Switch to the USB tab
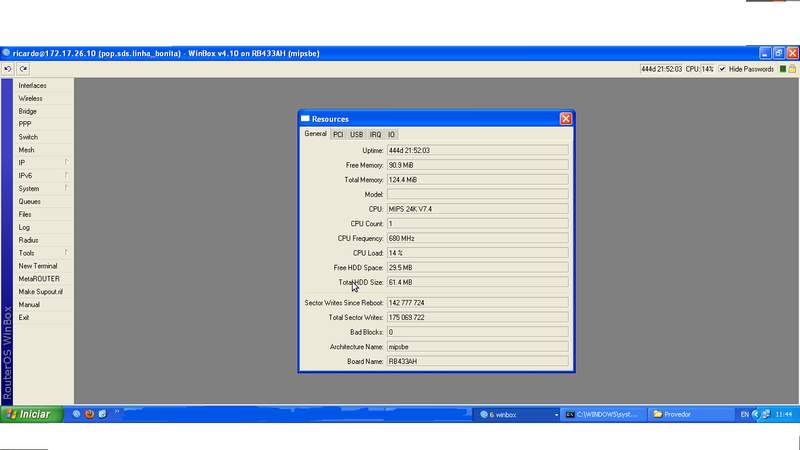 click(356, 135)
